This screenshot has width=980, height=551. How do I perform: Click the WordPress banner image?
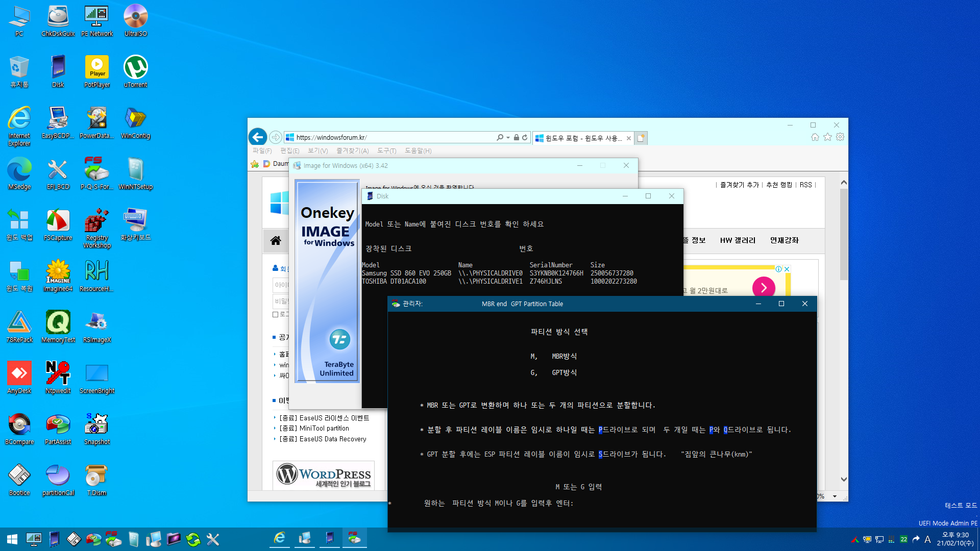click(x=324, y=475)
